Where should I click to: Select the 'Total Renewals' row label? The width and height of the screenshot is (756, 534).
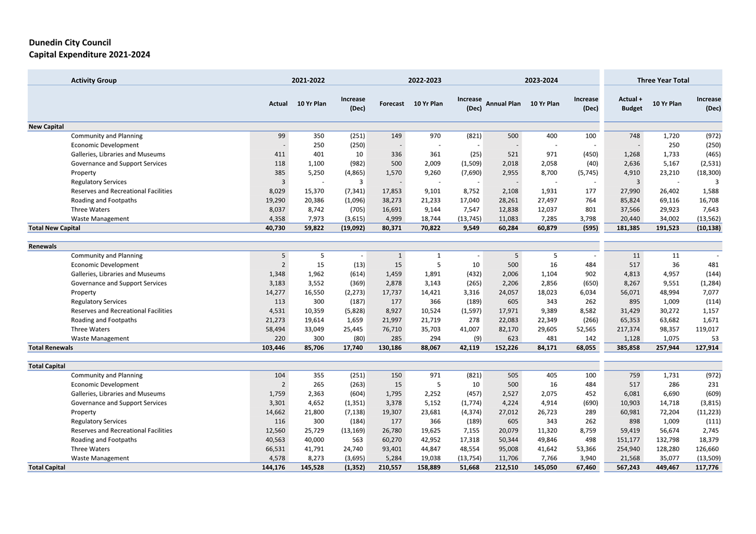51,347
